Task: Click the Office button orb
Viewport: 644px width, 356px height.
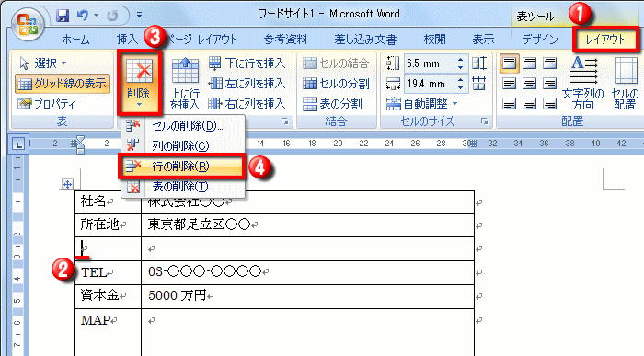Action: click(x=27, y=24)
